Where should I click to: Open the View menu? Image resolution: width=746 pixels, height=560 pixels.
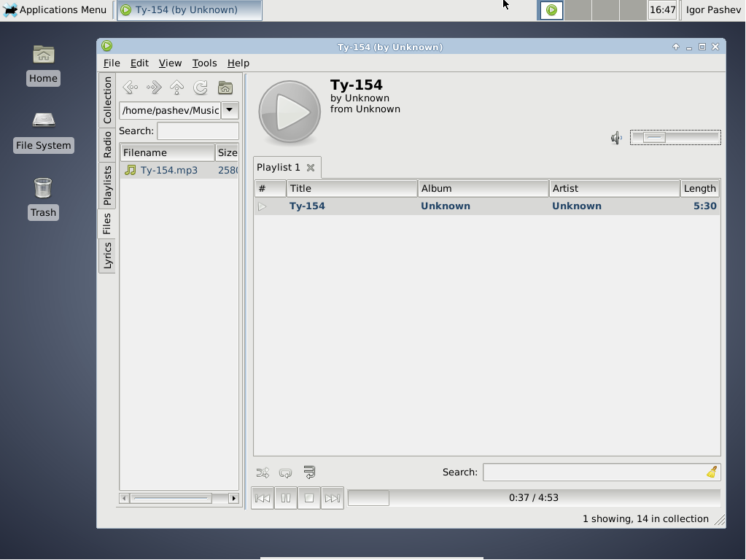click(170, 63)
